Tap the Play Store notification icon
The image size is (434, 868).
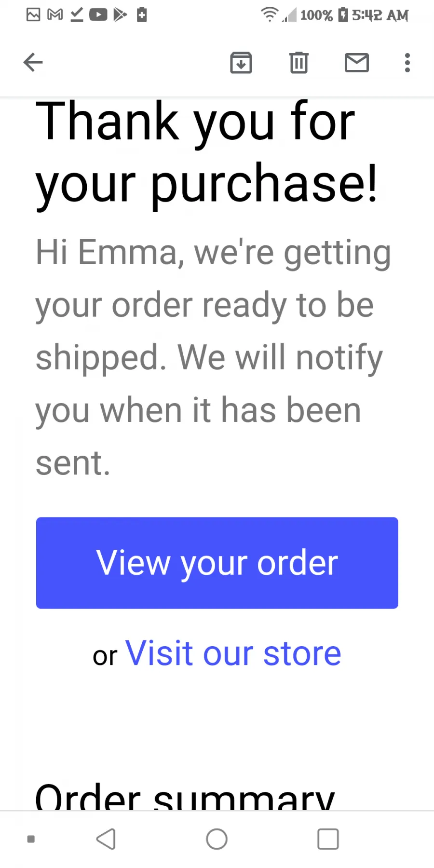pyautogui.click(x=120, y=15)
